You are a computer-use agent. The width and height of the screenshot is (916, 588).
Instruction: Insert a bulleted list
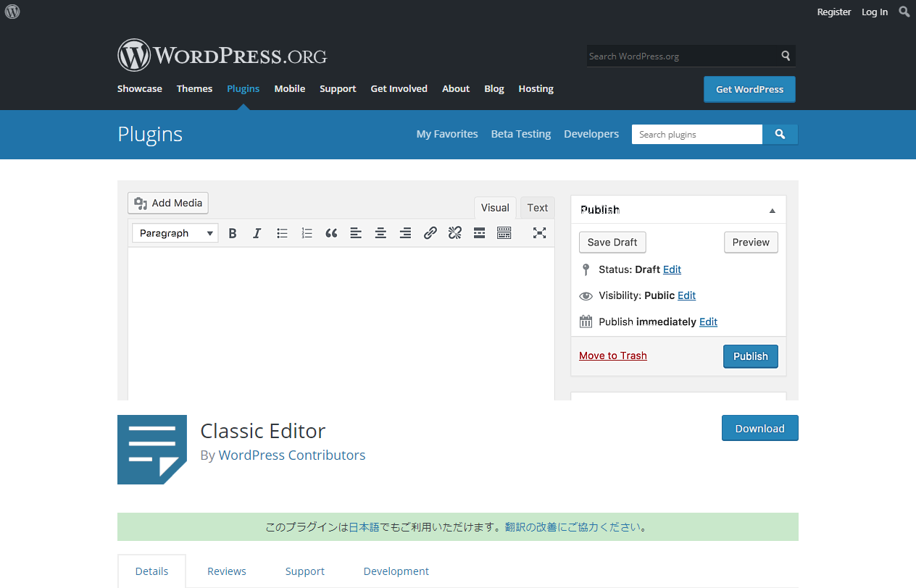(283, 233)
